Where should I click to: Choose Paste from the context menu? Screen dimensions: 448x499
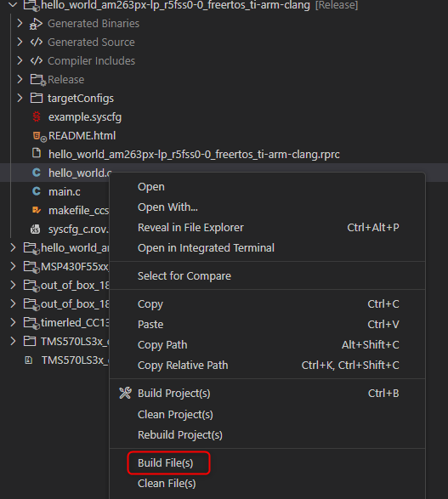point(267,324)
